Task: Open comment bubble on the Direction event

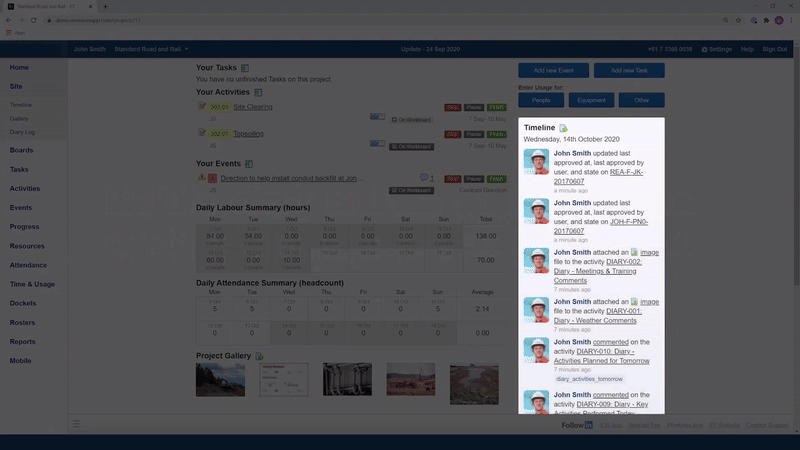Action: pyautogui.click(x=424, y=178)
